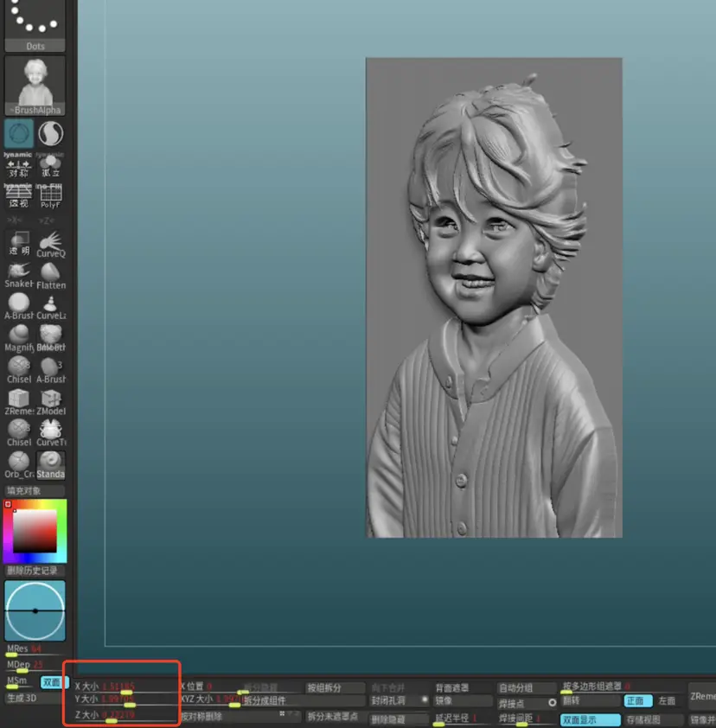The height and width of the screenshot is (728, 716).
Task: Activate the Standard brush
Action: pos(51,463)
